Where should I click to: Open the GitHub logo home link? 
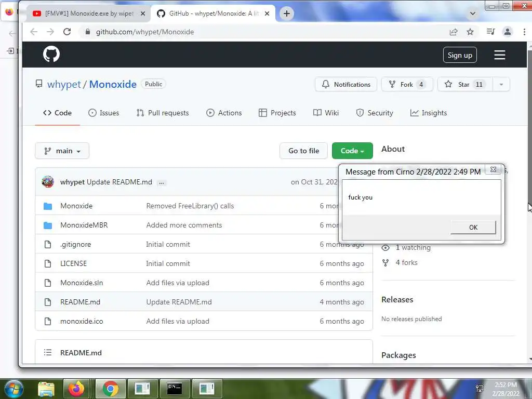pyautogui.click(x=51, y=54)
